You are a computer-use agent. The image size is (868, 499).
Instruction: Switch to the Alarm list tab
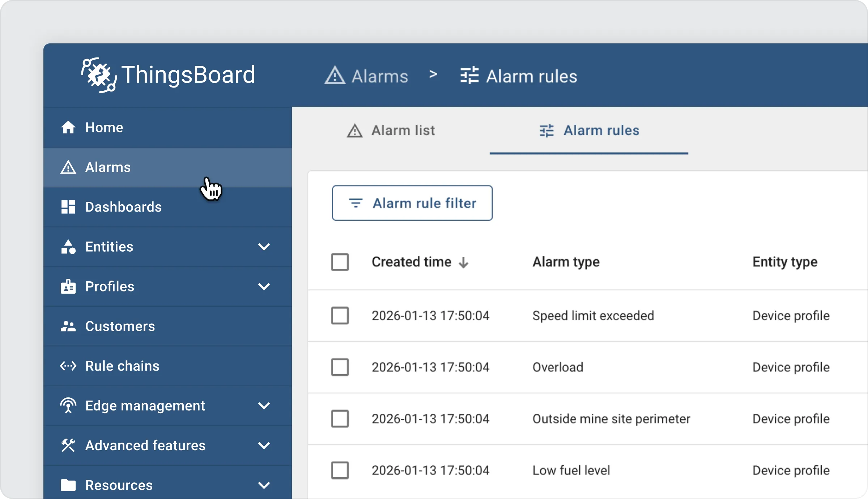pyautogui.click(x=391, y=131)
